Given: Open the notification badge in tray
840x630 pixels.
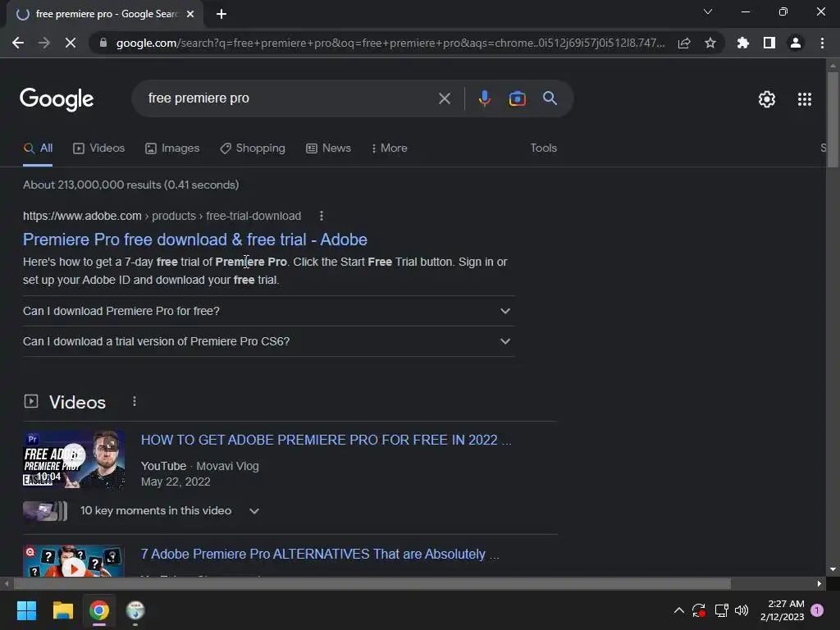Looking at the screenshot, I should pos(817,610).
